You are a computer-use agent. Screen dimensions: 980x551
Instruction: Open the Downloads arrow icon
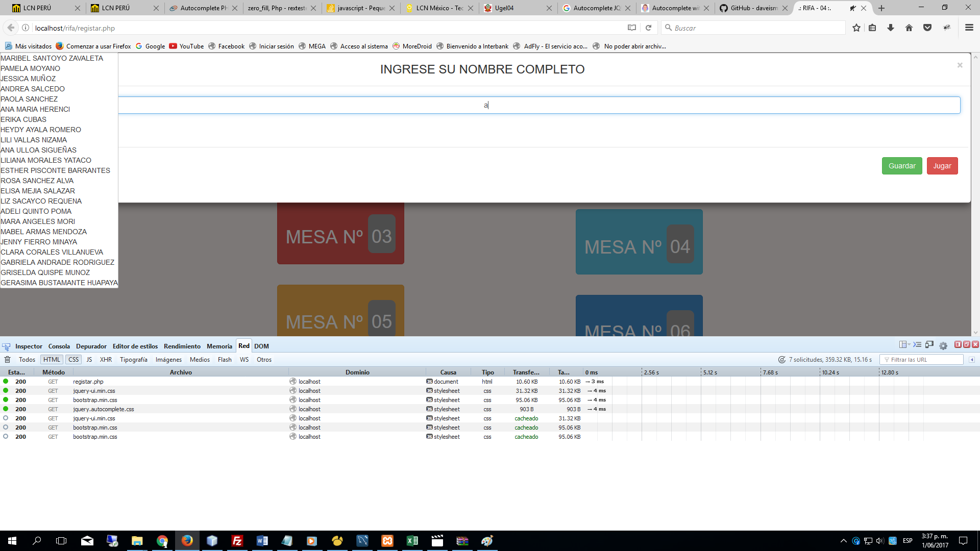pyautogui.click(x=891, y=28)
